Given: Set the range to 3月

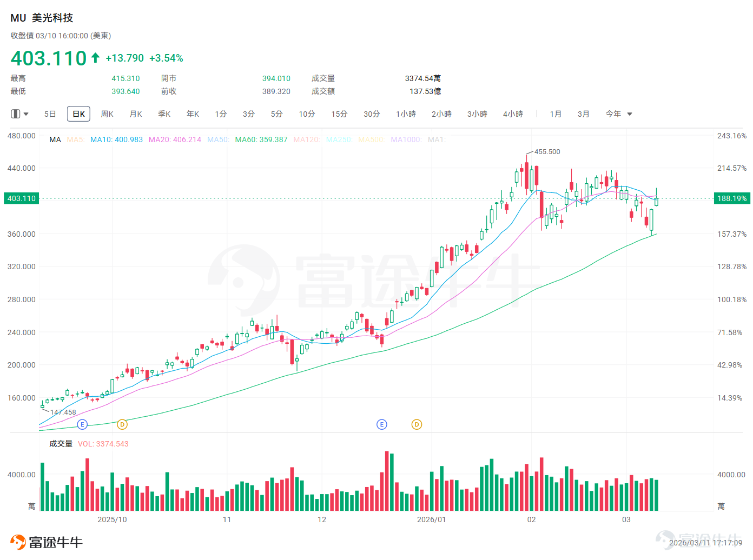Looking at the screenshot, I should [x=583, y=114].
